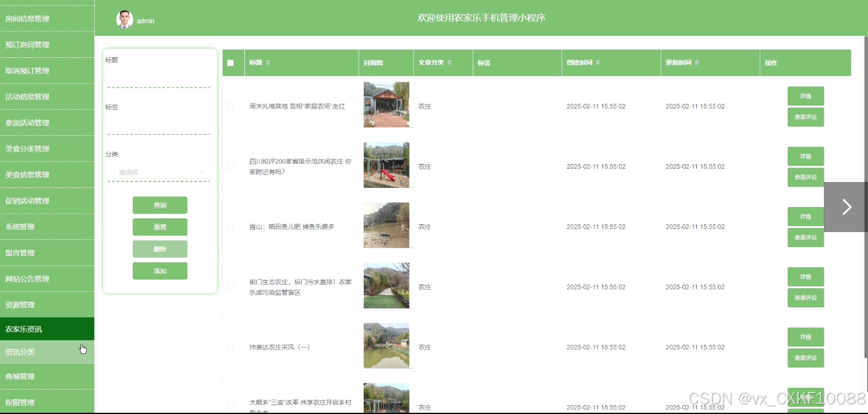Open 美食信息管理 in the sidebar

(x=47, y=175)
